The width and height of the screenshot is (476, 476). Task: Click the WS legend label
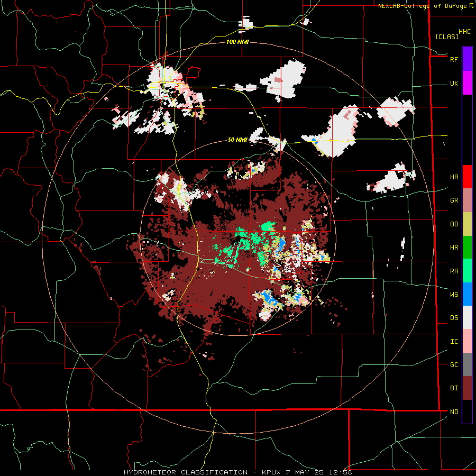(x=454, y=295)
